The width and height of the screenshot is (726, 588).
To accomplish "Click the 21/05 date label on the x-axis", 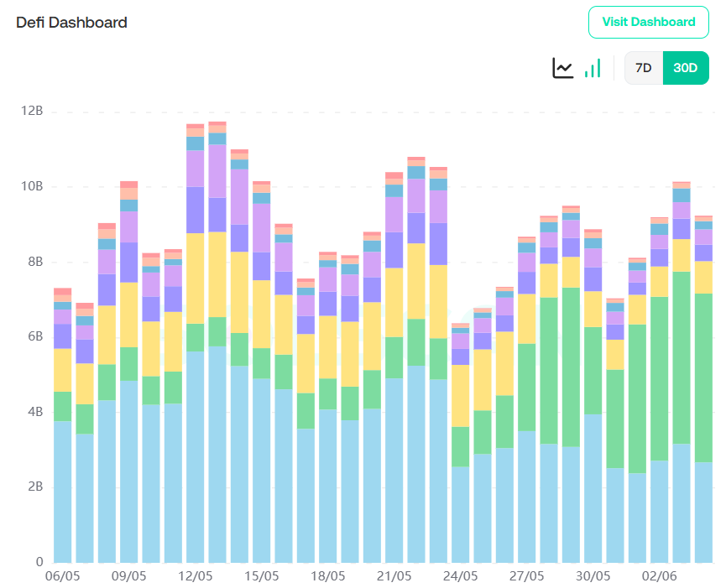I will [x=394, y=576].
